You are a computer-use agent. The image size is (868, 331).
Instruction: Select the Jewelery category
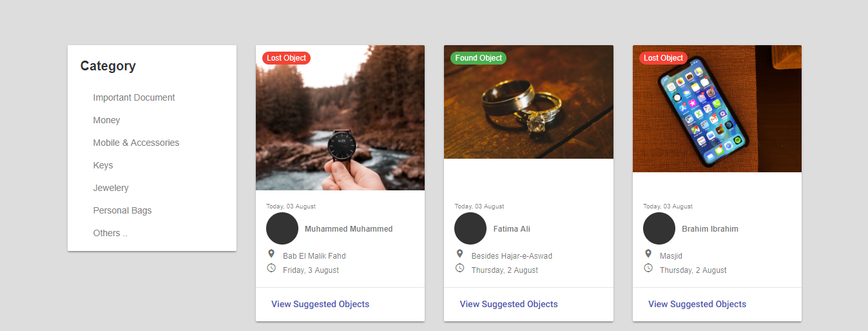pos(111,188)
